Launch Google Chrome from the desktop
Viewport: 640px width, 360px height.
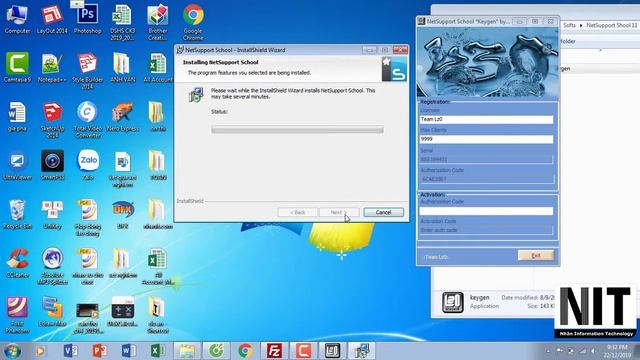coord(193,22)
